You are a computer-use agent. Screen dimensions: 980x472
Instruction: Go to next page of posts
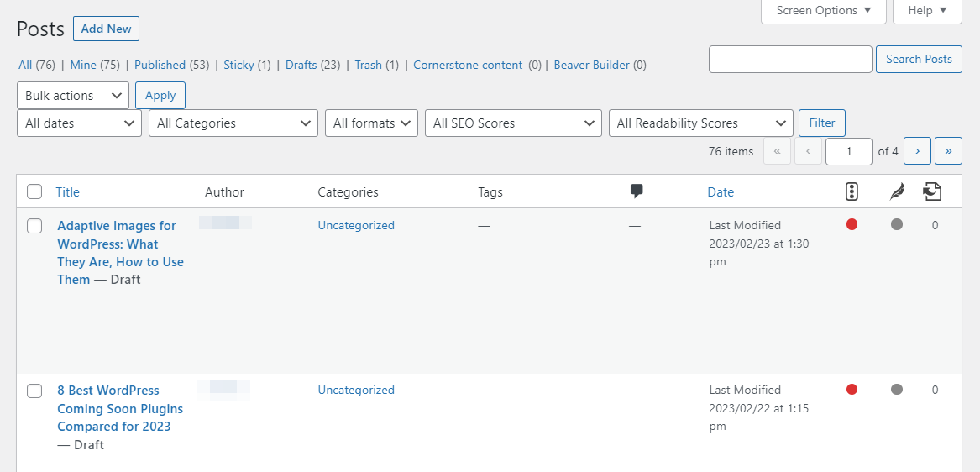point(917,151)
